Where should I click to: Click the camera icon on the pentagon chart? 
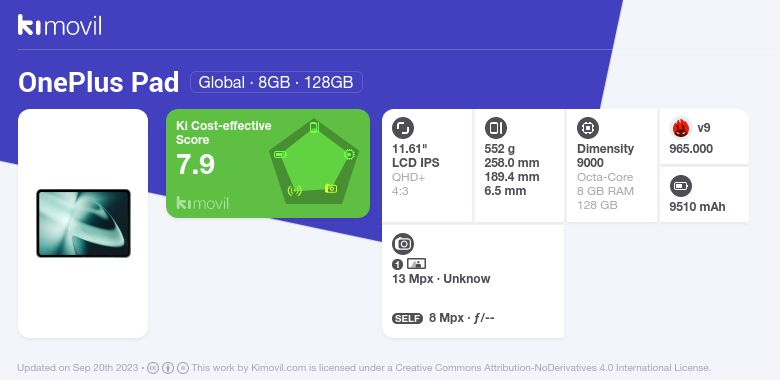[331, 189]
